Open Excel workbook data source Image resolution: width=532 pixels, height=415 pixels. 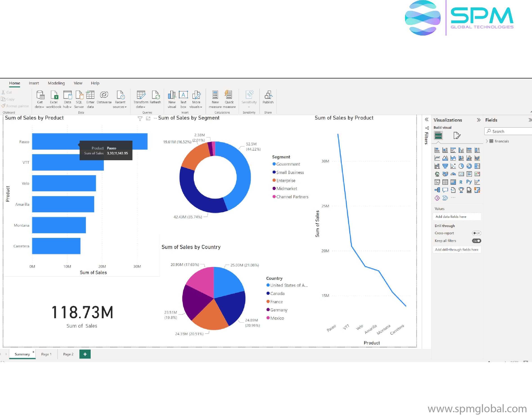click(x=54, y=99)
